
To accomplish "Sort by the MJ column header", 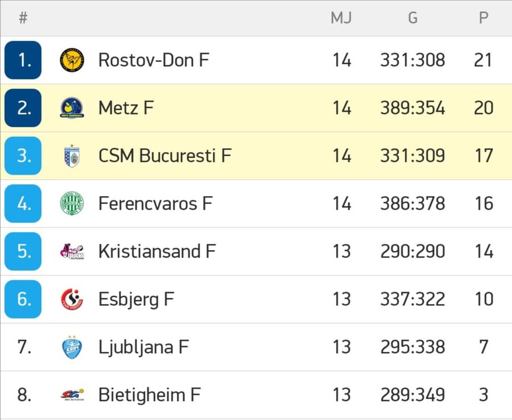I will click(x=341, y=18).
